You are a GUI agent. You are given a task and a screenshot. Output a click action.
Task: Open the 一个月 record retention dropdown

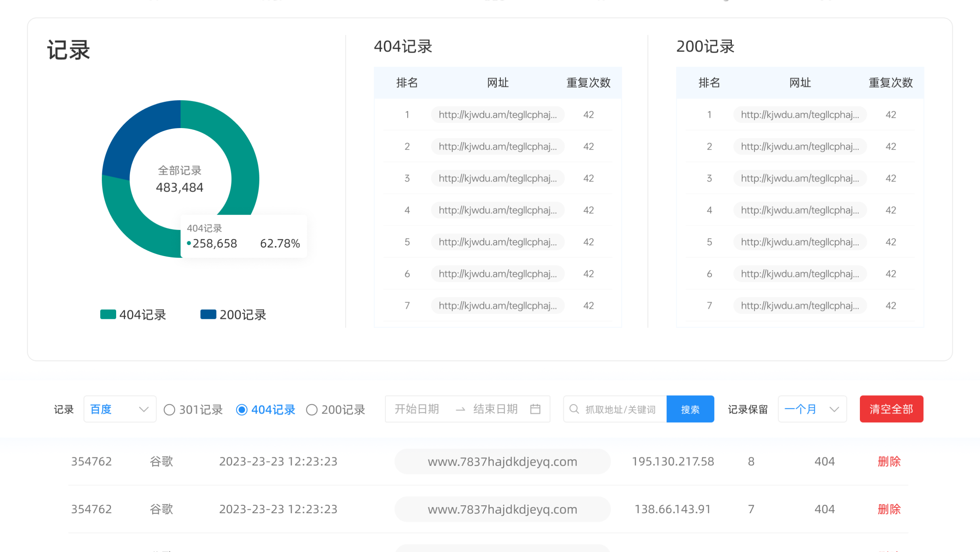[812, 409]
